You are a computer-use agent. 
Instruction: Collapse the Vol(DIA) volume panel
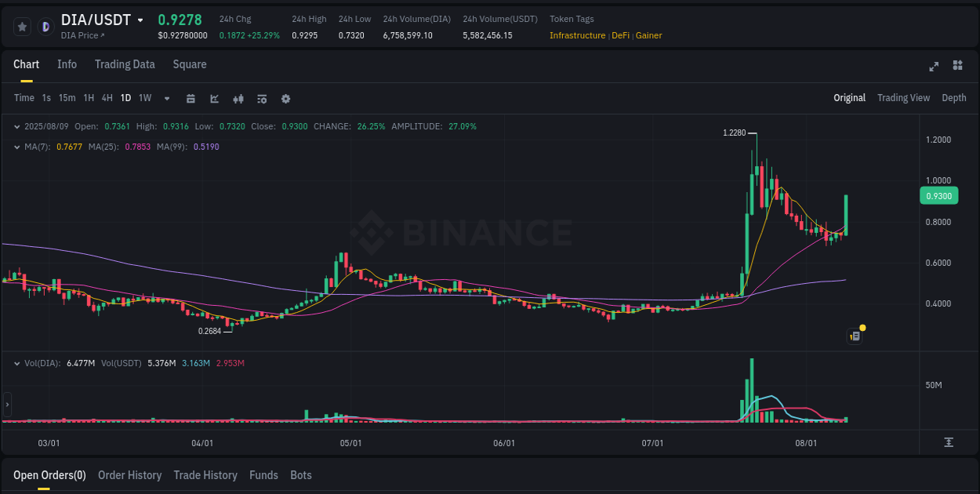point(17,364)
